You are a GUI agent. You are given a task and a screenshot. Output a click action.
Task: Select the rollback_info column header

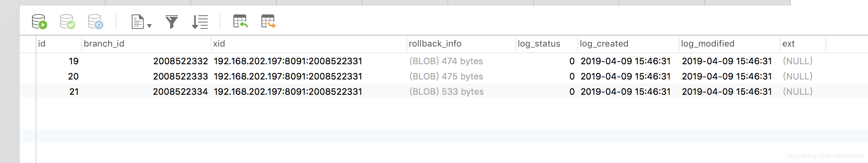pos(435,44)
